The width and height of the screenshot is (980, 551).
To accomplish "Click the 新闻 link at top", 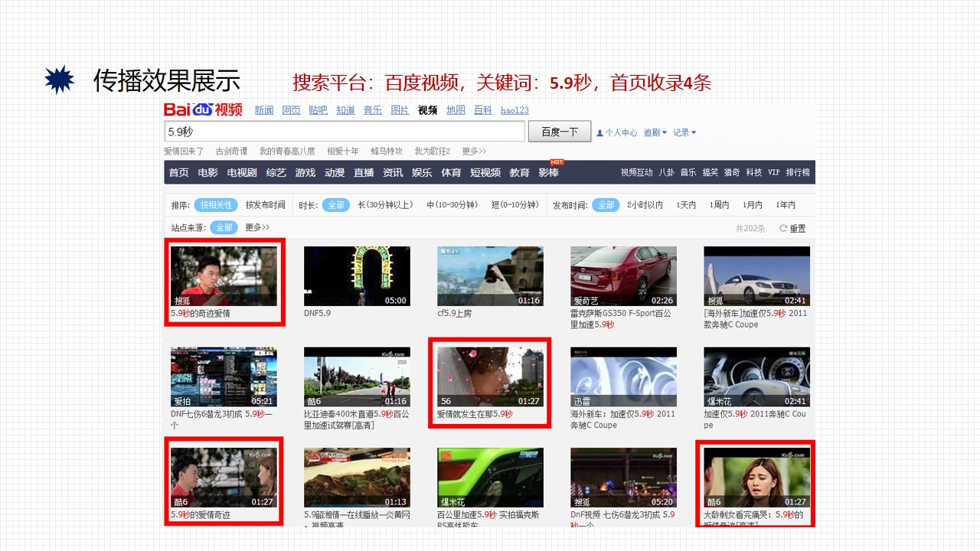I will tap(264, 110).
